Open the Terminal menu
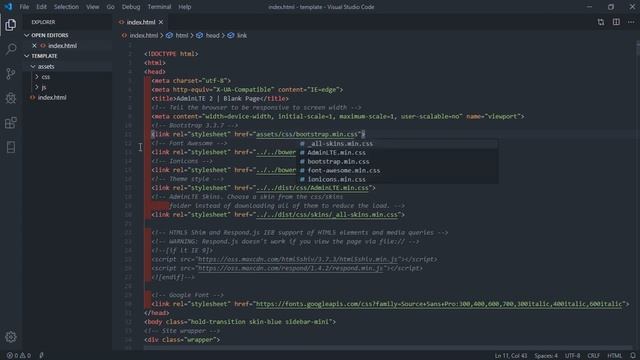This screenshot has height=360, width=640. coord(159,7)
